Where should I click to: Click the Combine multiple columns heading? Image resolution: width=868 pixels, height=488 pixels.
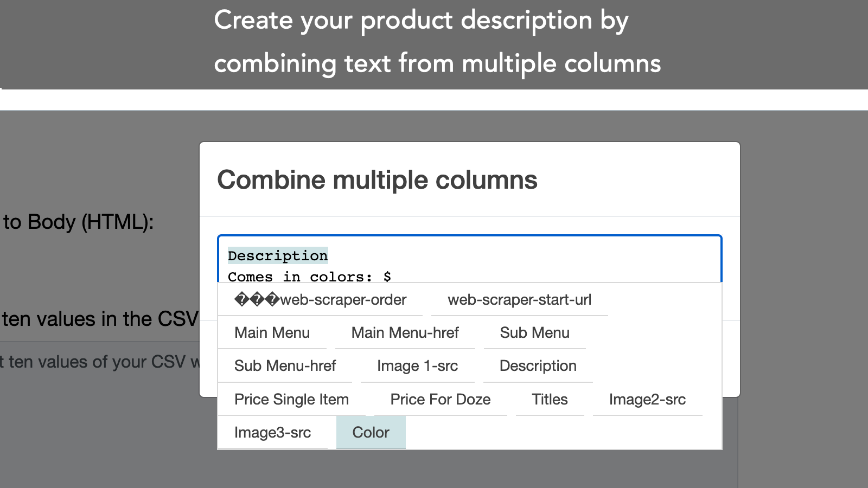377,180
